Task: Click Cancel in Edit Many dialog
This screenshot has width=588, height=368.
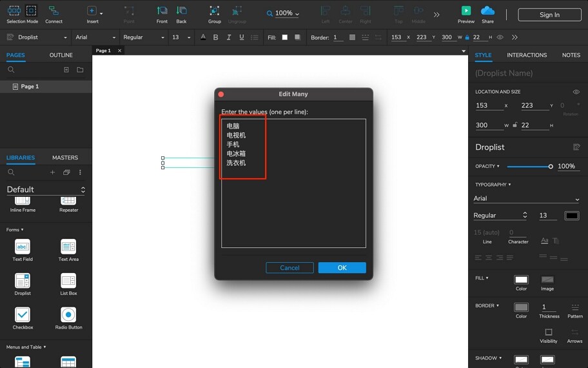Action: tap(289, 268)
